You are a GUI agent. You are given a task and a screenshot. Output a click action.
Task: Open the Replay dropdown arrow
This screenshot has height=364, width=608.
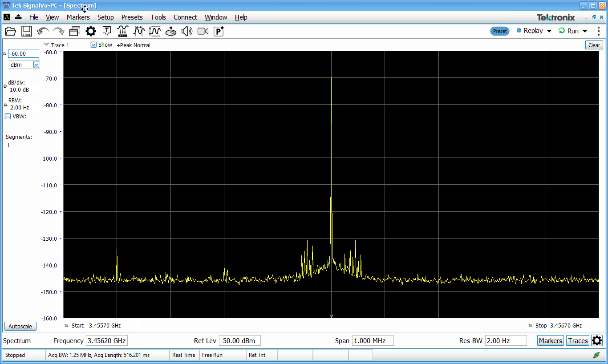(549, 31)
